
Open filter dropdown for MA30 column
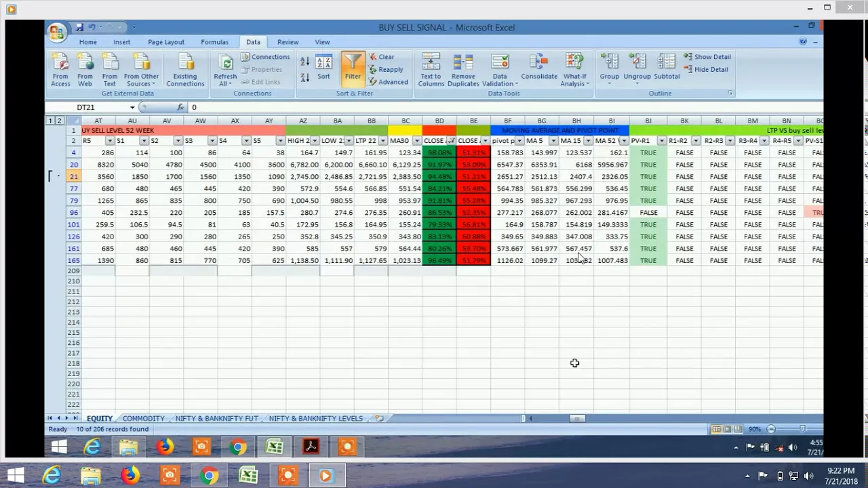click(x=417, y=141)
